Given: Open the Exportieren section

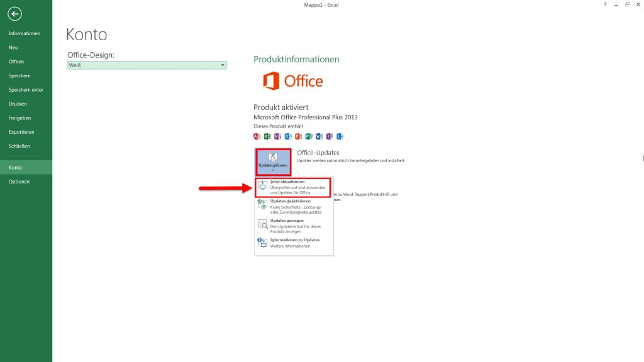Looking at the screenshot, I should tap(21, 132).
